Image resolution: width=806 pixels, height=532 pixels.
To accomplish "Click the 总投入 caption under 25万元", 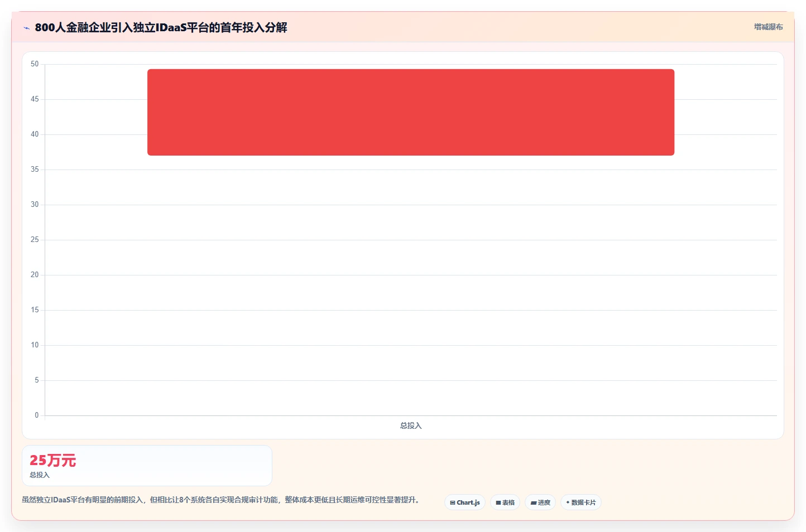I will coord(40,475).
